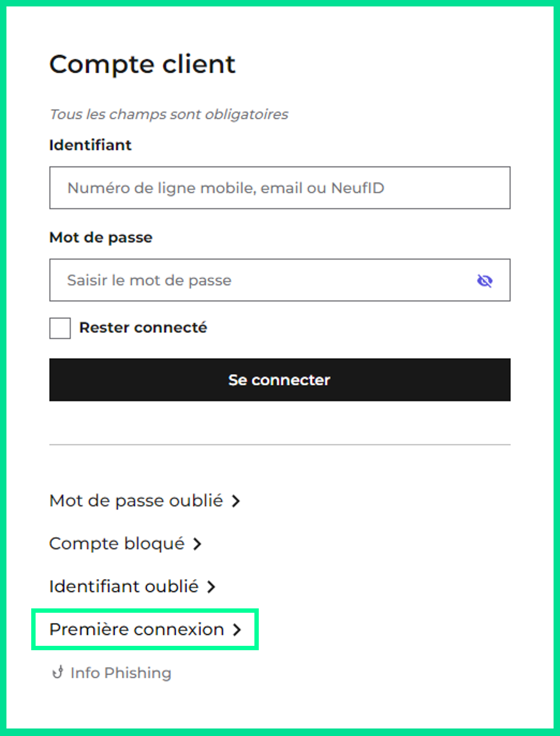This screenshot has height=736, width=560.
Task: Click chevron beside Identifiant oublié
Action: tap(211, 587)
